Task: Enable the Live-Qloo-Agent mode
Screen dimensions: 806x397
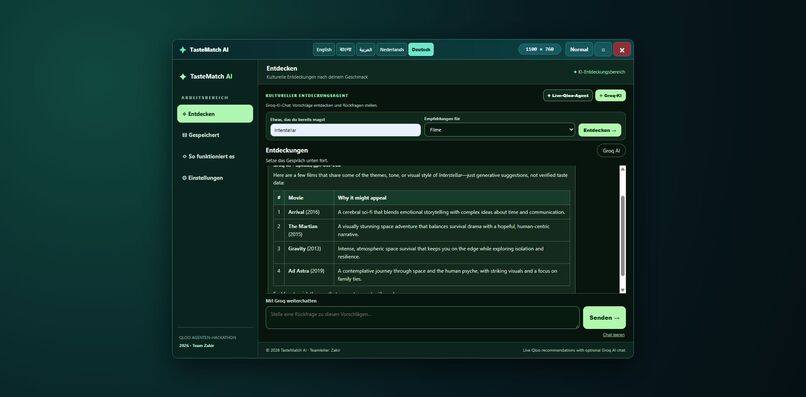Action: tap(568, 96)
